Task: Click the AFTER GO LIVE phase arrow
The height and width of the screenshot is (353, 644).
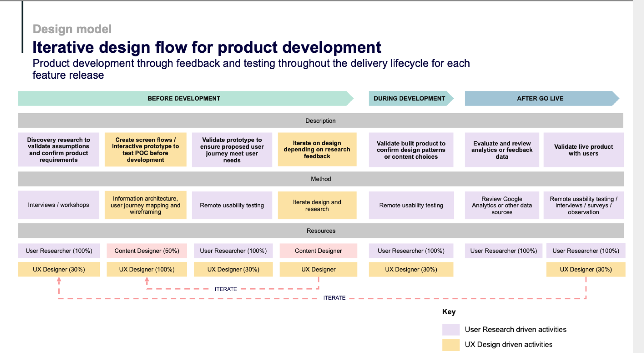Action: (x=542, y=98)
